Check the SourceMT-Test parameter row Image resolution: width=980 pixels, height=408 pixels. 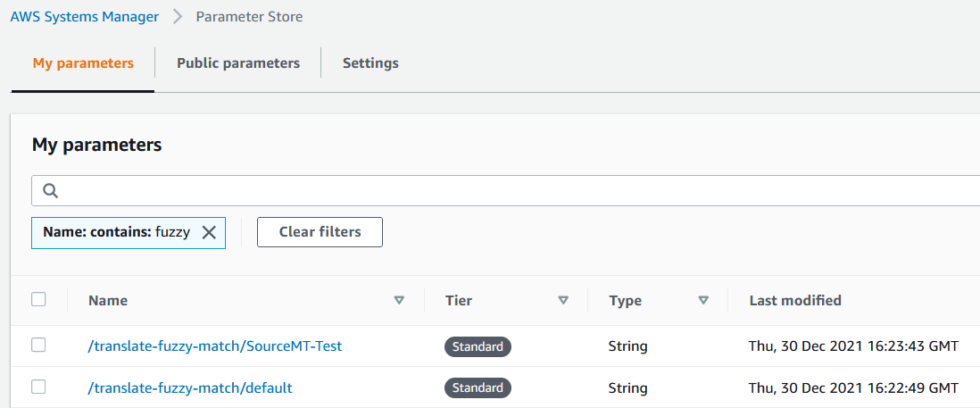tap(38, 346)
